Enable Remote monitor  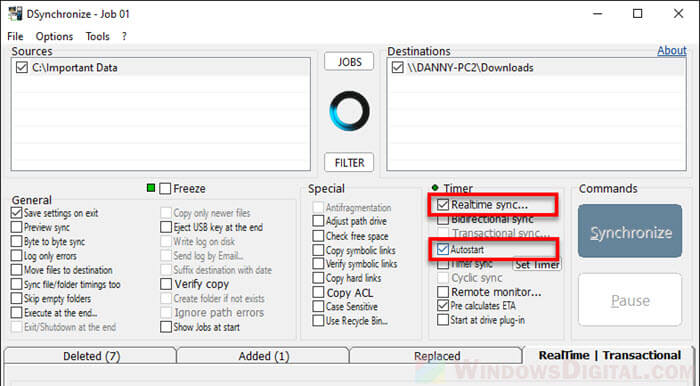pos(443,292)
